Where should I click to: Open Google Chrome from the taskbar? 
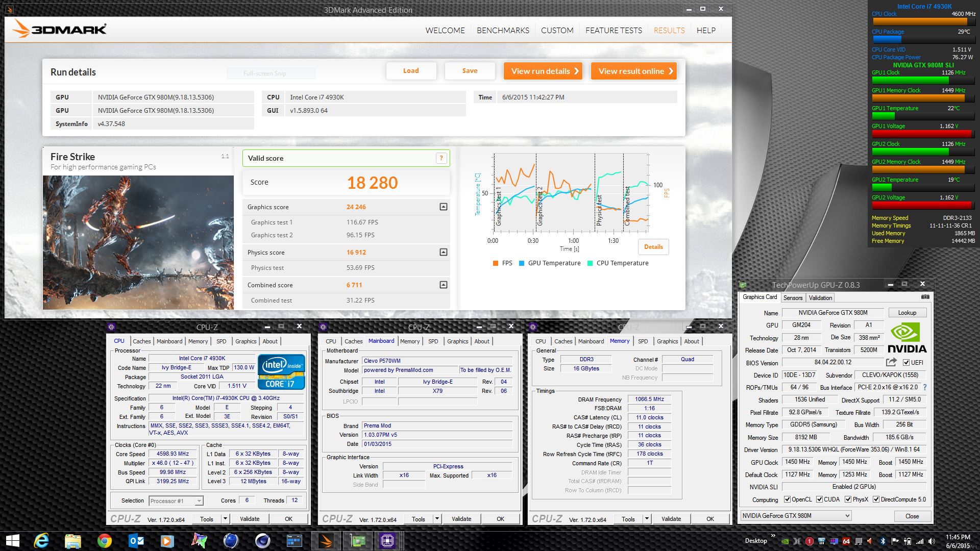(105, 540)
